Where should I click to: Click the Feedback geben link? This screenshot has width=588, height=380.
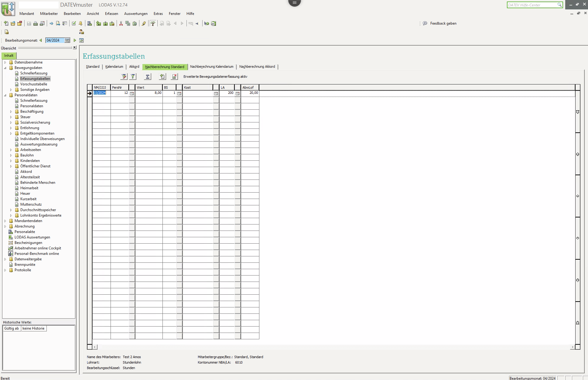click(x=443, y=23)
